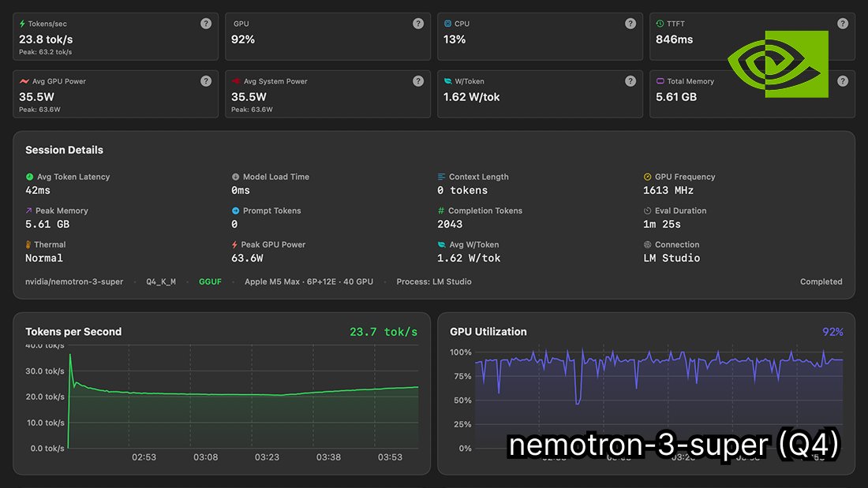Click the memory icon beside Total Memory
The height and width of the screenshot is (488, 868).
coord(660,81)
